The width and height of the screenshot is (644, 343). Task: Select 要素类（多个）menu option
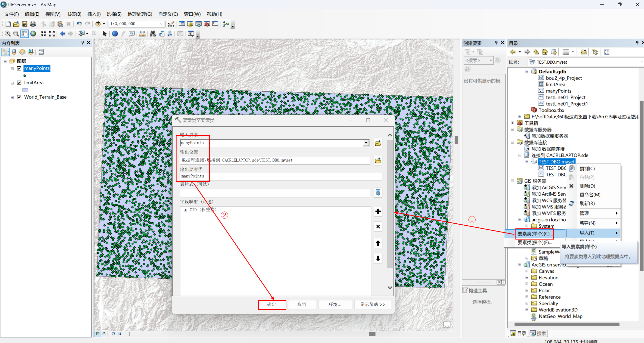point(535,243)
